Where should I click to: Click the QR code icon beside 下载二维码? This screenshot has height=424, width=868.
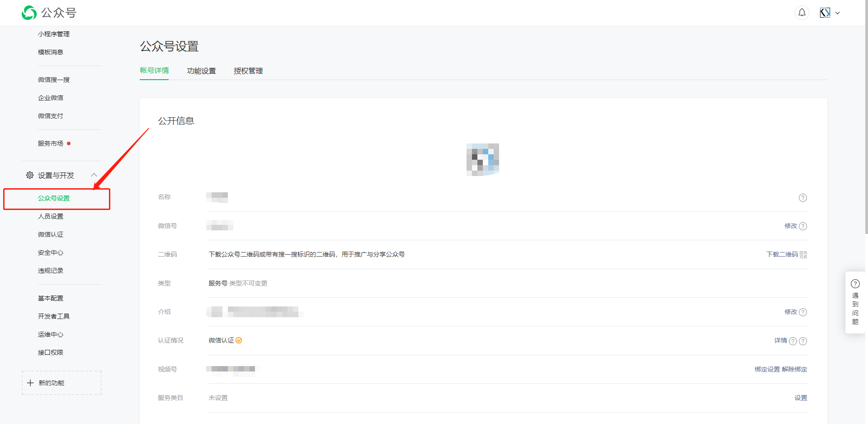(x=803, y=255)
